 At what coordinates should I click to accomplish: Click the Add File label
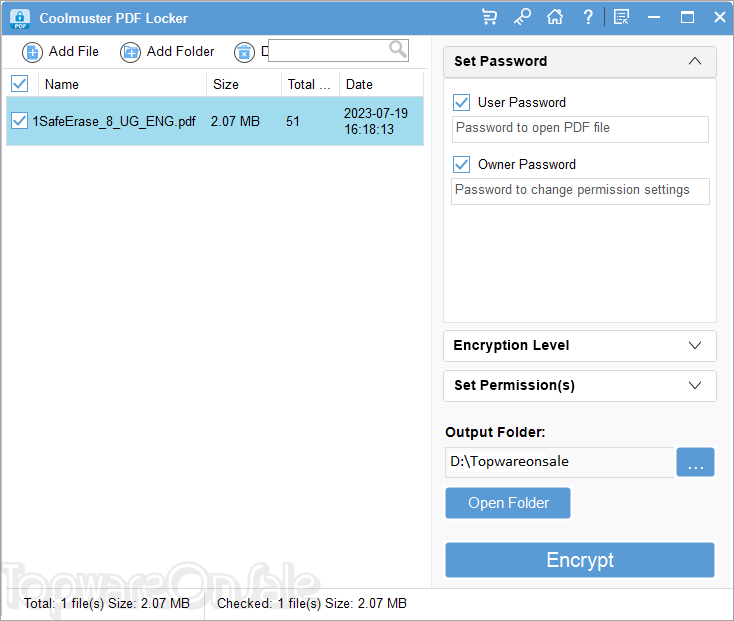pos(74,51)
